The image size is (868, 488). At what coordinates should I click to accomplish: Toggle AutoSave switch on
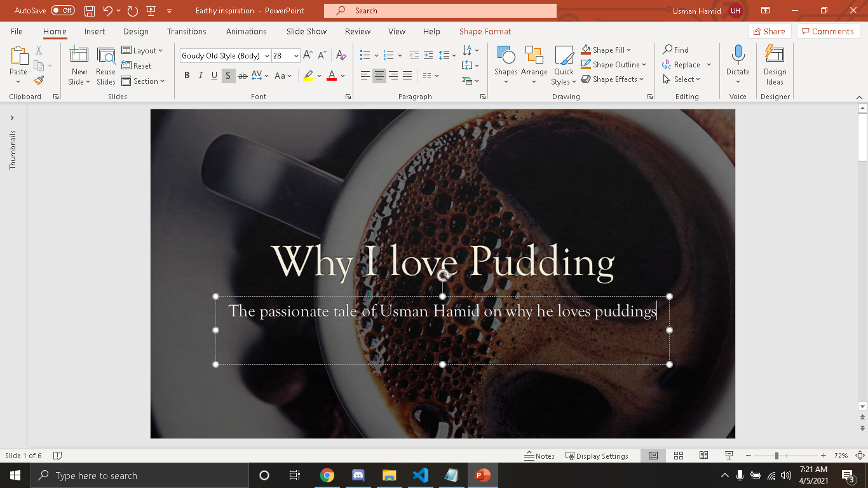pyautogui.click(x=62, y=11)
